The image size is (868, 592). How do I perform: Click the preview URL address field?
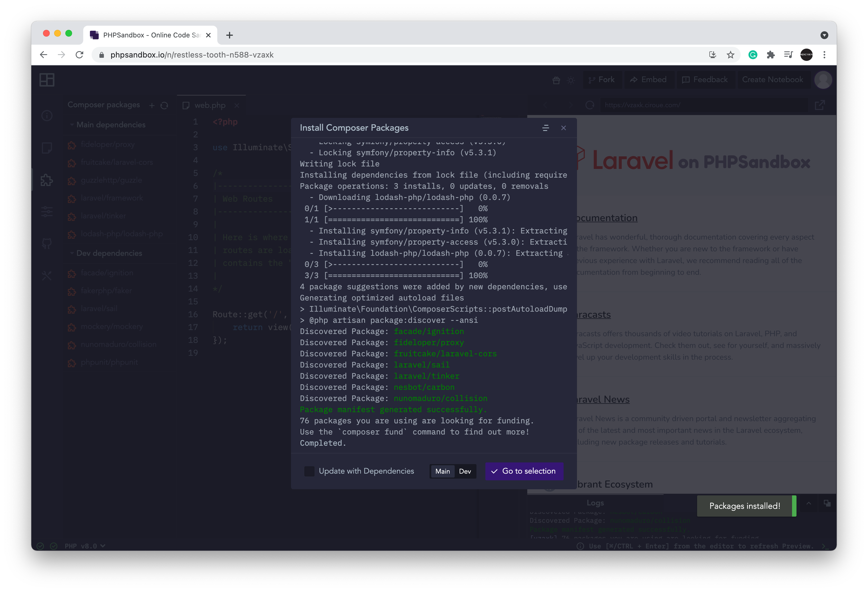click(x=702, y=105)
